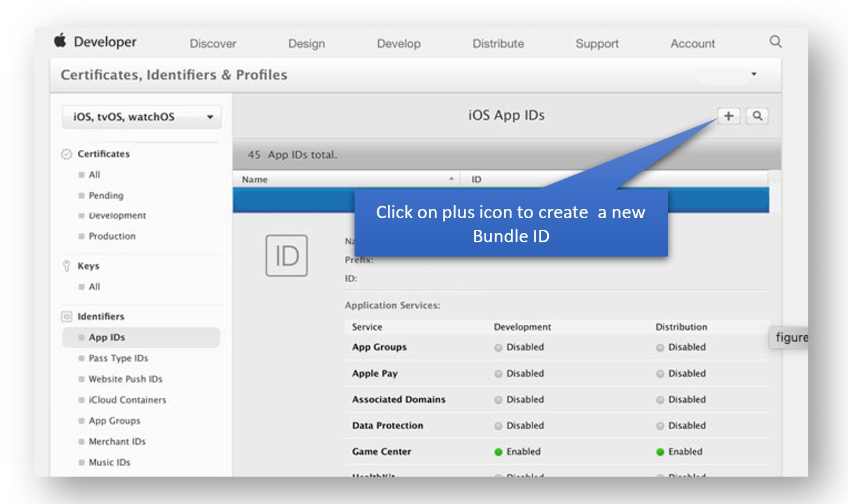The height and width of the screenshot is (504, 848).
Task: Click the iOS App IDs heading
Action: coord(506,115)
